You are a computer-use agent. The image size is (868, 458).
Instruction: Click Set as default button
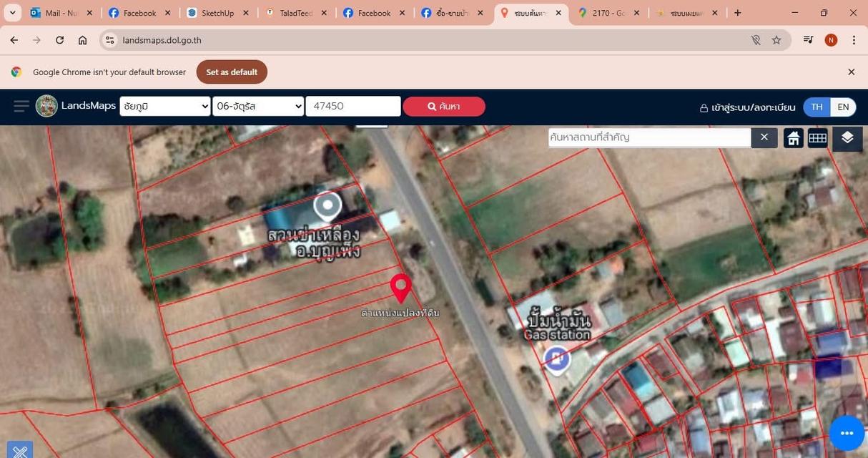tap(232, 72)
